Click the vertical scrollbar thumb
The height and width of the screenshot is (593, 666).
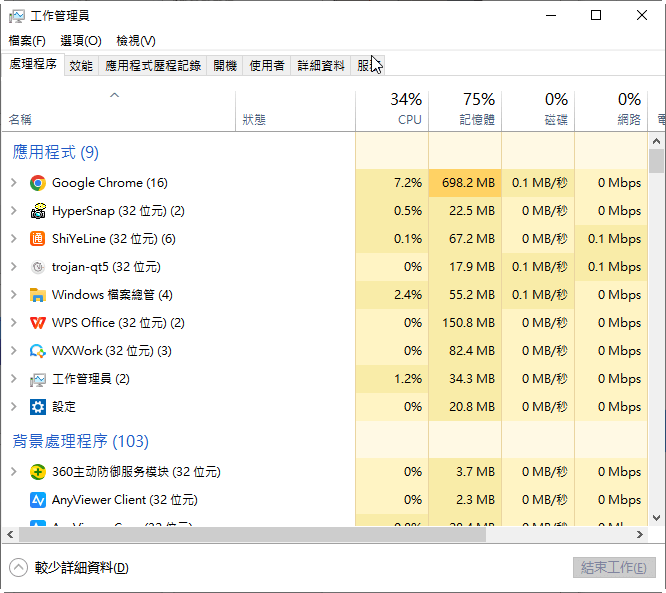coord(657,161)
